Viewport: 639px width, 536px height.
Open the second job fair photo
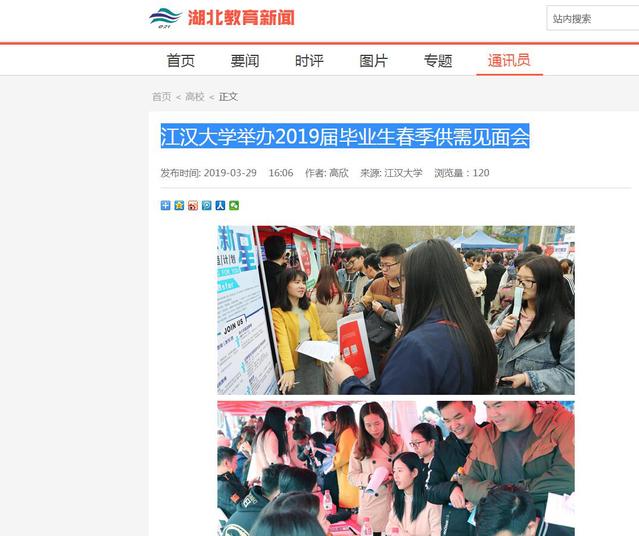tap(396, 468)
